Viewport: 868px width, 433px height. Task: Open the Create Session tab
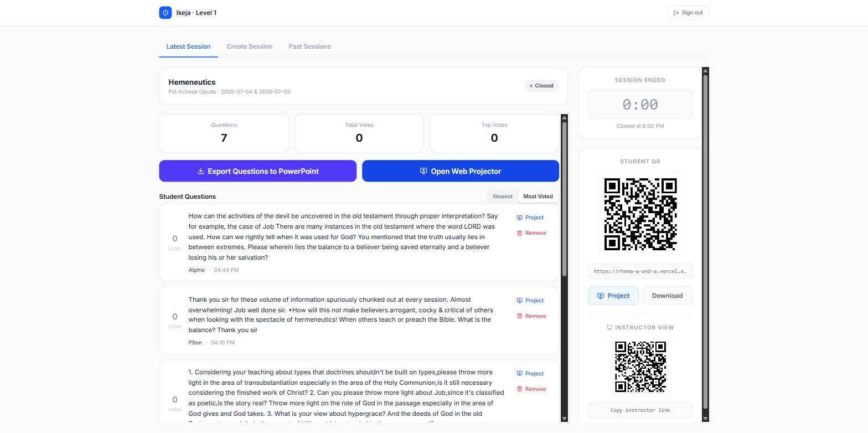pos(249,47)
